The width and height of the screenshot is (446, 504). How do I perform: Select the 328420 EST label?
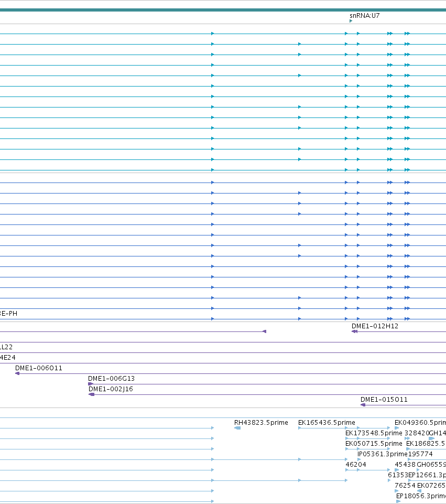pyautogui.click(x=417, y=433)
